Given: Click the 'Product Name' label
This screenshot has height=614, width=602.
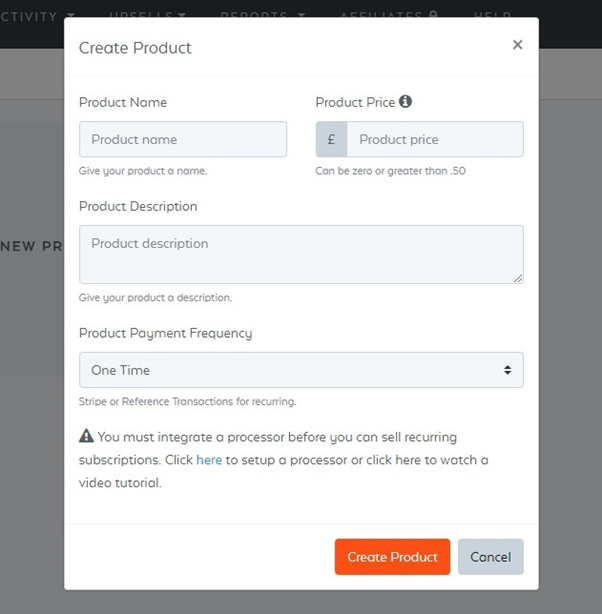Looking at the screenshot, I should 123,102.
